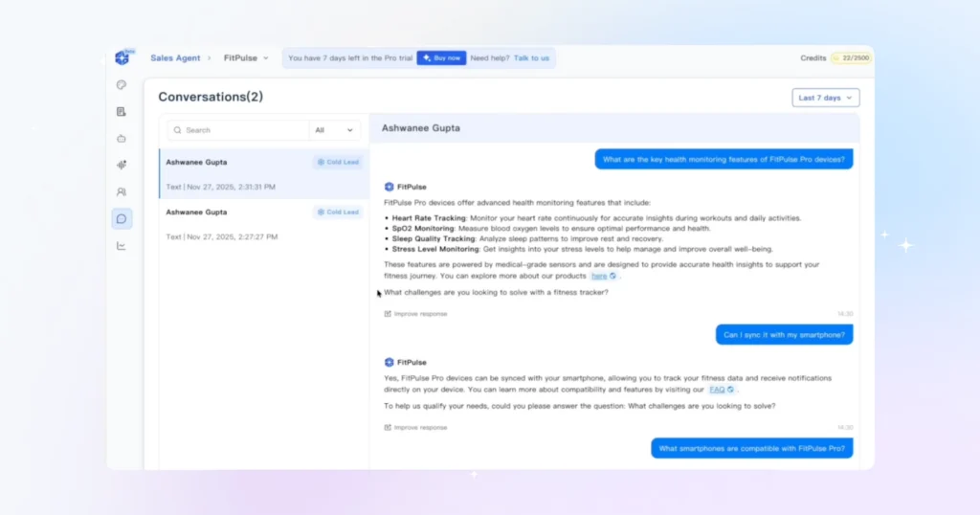Image resolution: width=980 pixels, height=515 pixels.
Task: Click the 'Conversations(2)' heading
Action: click(211, 97)
